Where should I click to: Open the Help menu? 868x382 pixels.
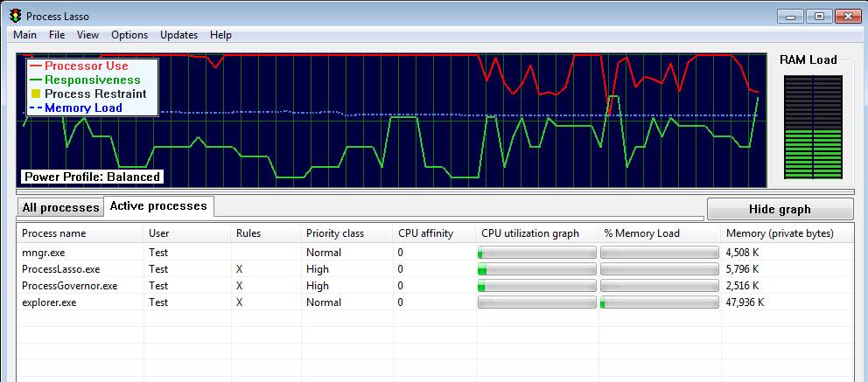[220, 35]
